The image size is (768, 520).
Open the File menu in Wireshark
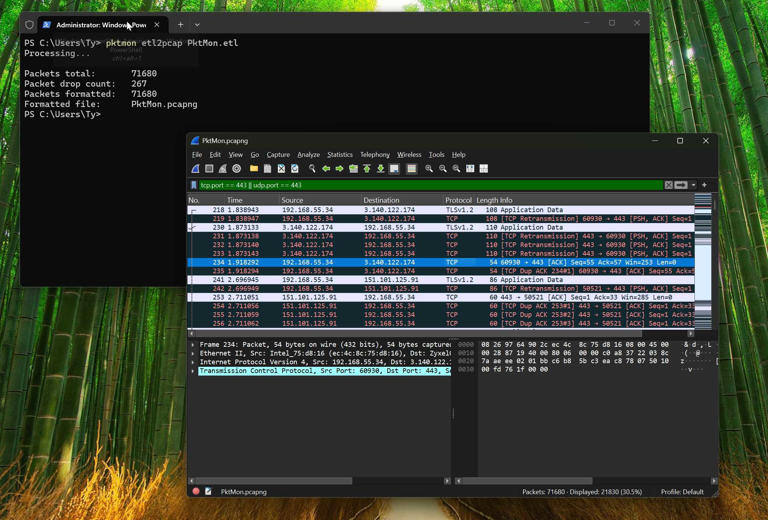[x=197, y=155]
